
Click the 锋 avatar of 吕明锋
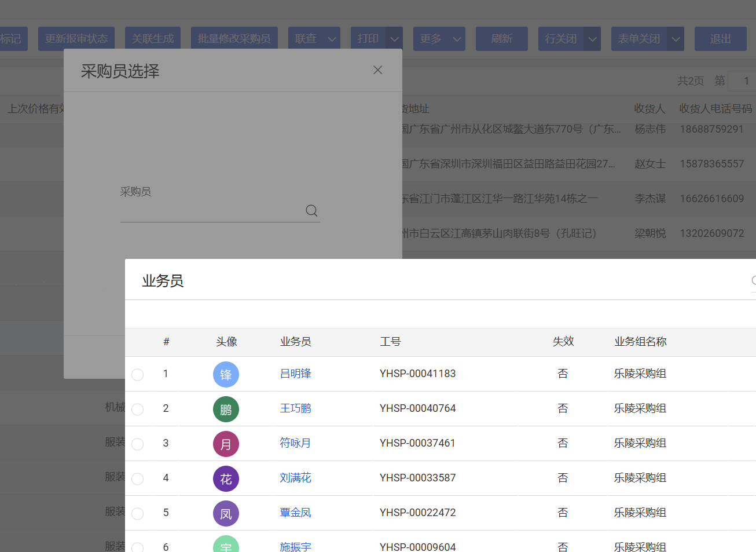tap(226, 375)
